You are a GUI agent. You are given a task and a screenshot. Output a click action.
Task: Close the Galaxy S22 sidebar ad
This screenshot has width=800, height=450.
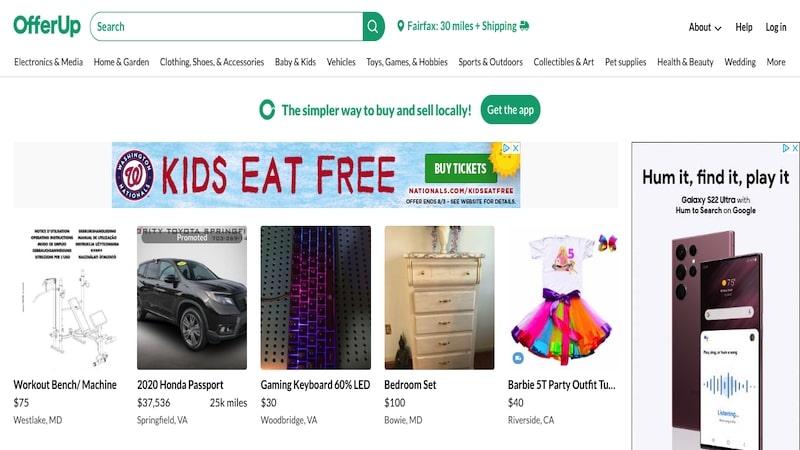coord(794,148)
